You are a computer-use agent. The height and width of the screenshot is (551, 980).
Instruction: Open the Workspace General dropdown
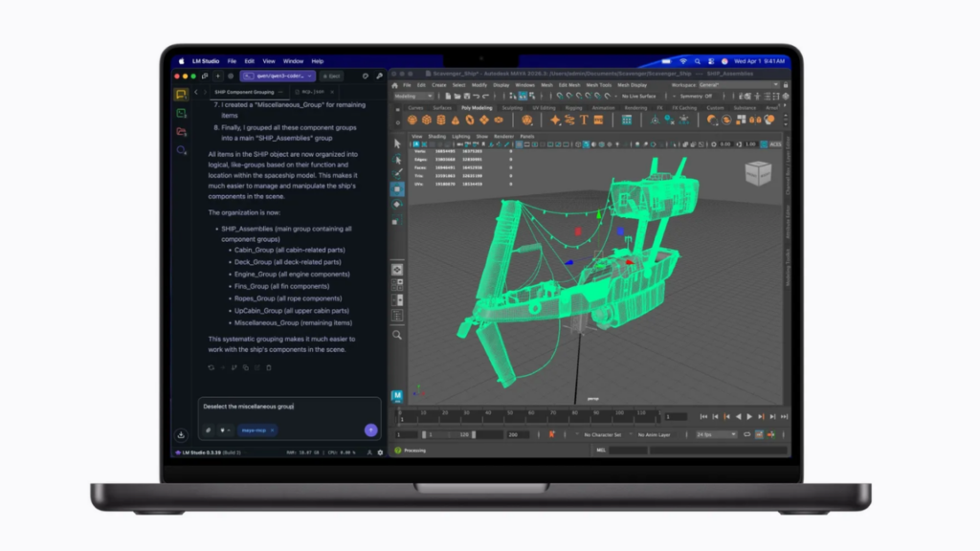point(739,85)
